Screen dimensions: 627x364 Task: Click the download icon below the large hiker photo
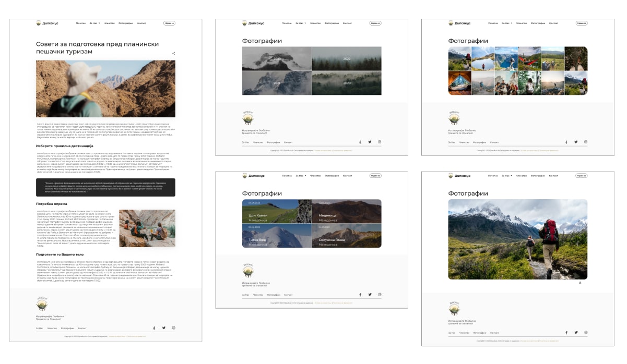580,283
